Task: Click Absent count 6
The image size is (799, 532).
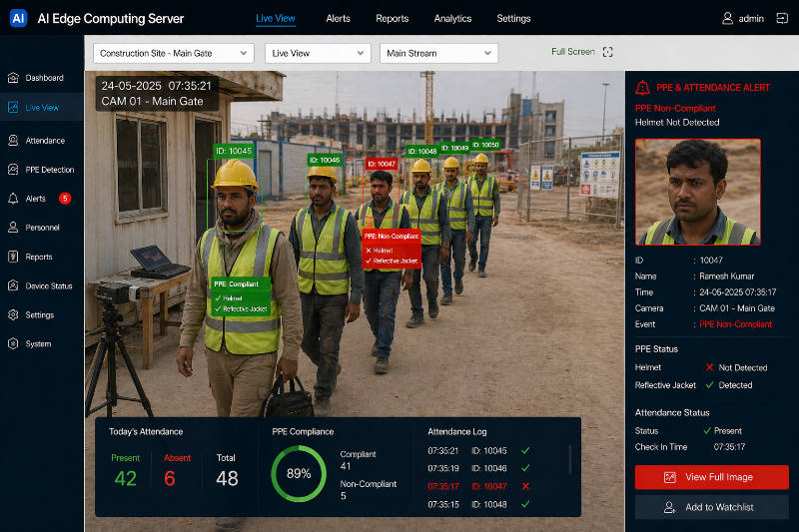Action: point(170,478)
